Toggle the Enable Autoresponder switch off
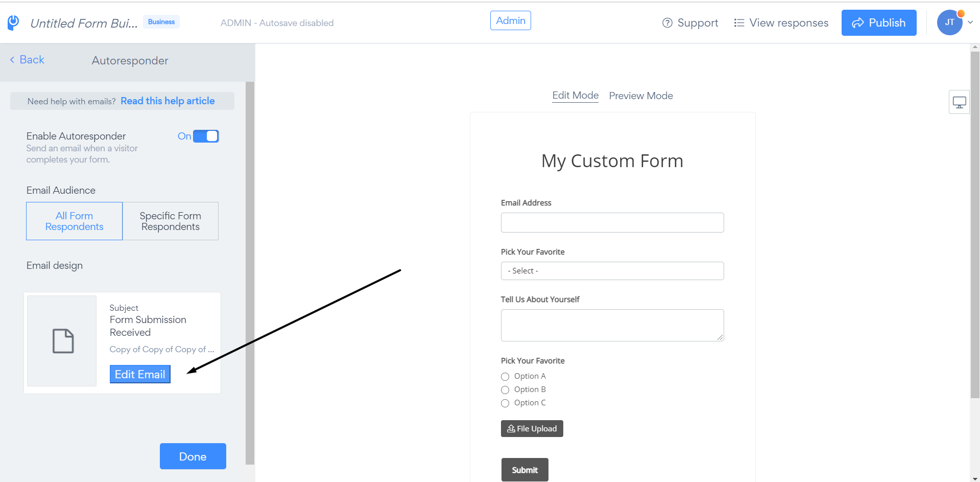This screenshot has width=980, height=482. point(206,136)
